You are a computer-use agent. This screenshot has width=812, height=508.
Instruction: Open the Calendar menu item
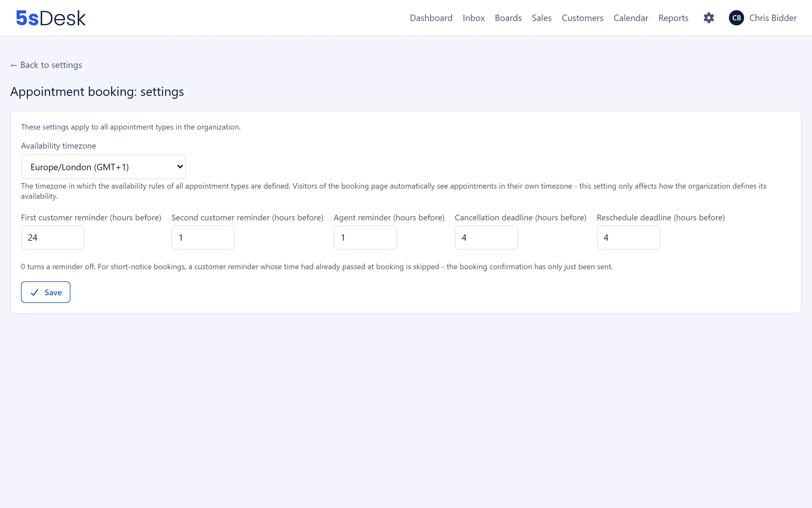click(x=631, y=18)
